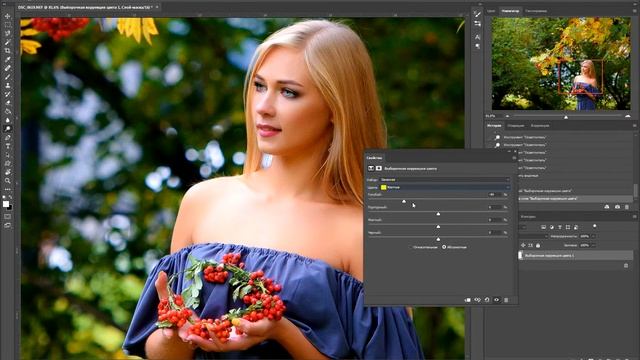Click the Magenta slider handle

click(438, 214)
